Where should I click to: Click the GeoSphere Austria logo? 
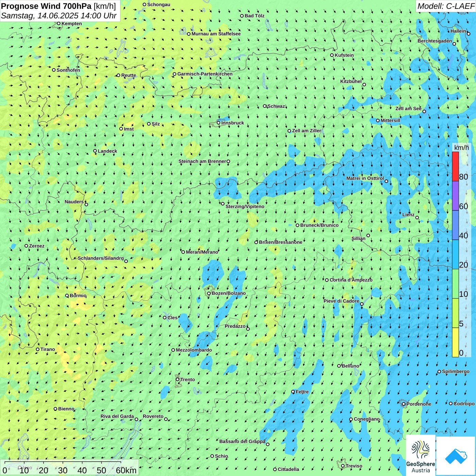pyautogui.click(x=421, y=456)
